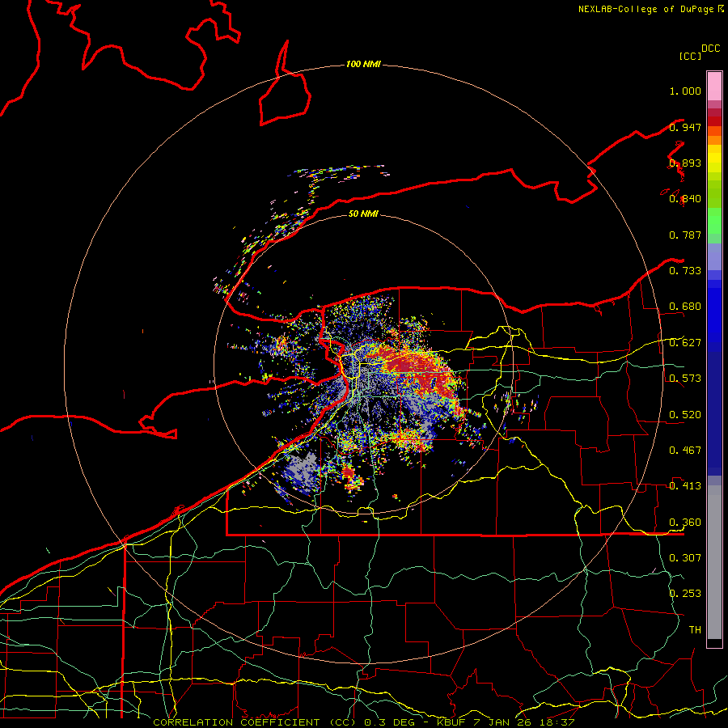Click the gray low-CC patch south of radar
This screenshot has height=728, width=728.
(x=301, y=472)
